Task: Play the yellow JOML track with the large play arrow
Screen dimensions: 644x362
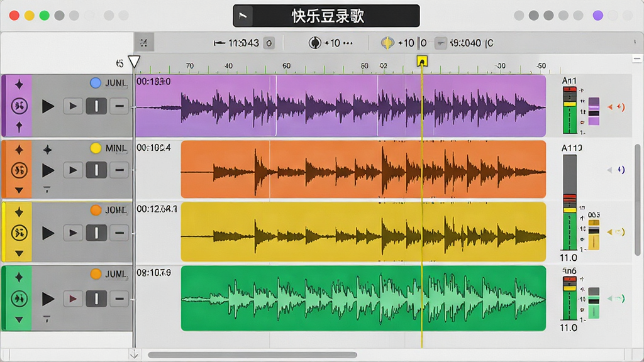Action: tap(48, 233)
